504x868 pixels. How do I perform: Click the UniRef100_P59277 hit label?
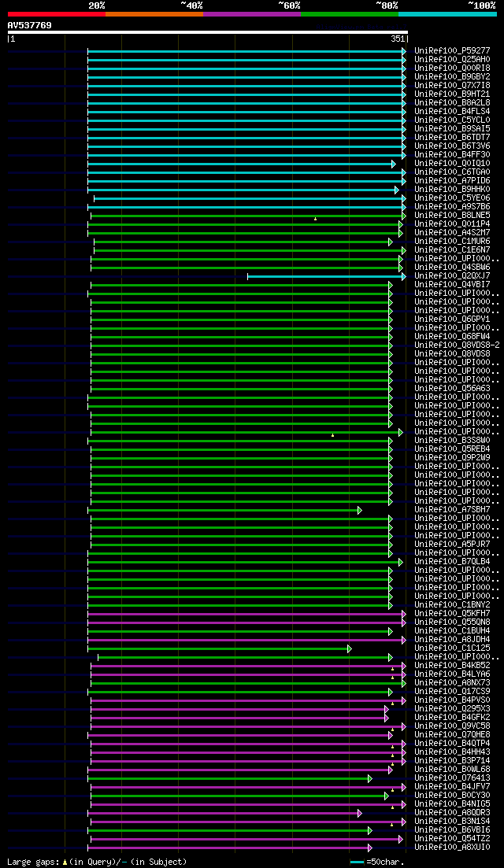452,51
